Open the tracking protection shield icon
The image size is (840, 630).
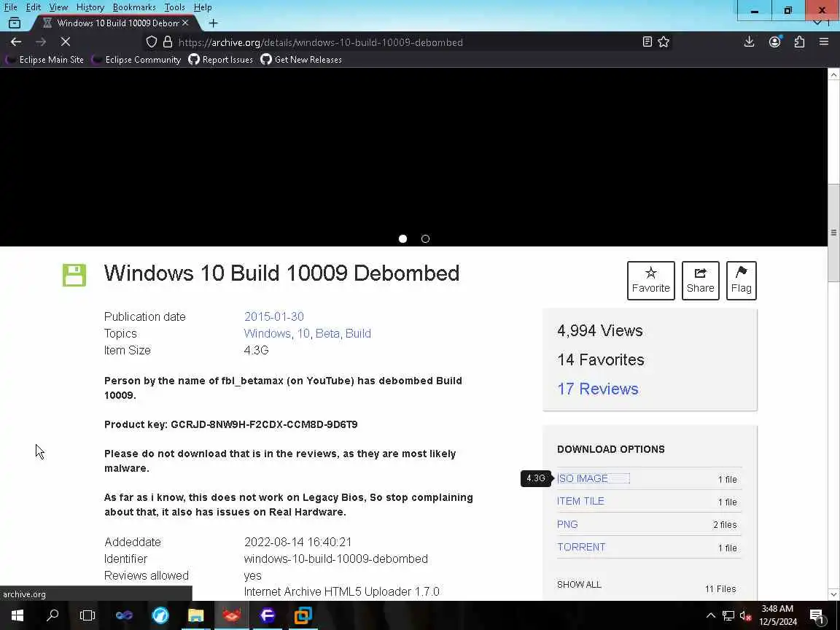pyautogui.click(x=152, y=42)
